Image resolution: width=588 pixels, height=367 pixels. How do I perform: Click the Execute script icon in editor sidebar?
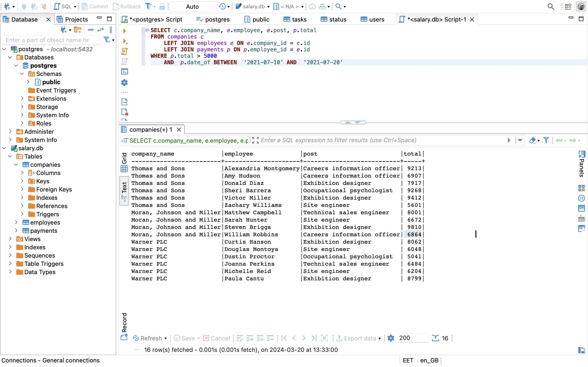124,51
